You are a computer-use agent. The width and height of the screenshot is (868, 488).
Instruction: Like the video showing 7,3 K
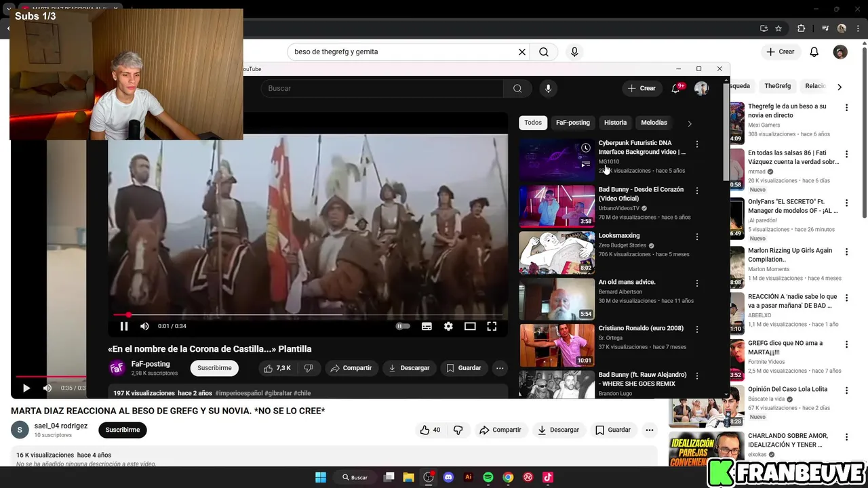[x=278, y=368]
